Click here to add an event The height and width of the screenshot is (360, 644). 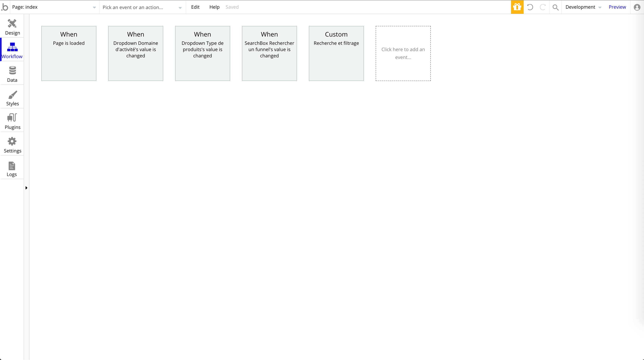click(403, 53)
